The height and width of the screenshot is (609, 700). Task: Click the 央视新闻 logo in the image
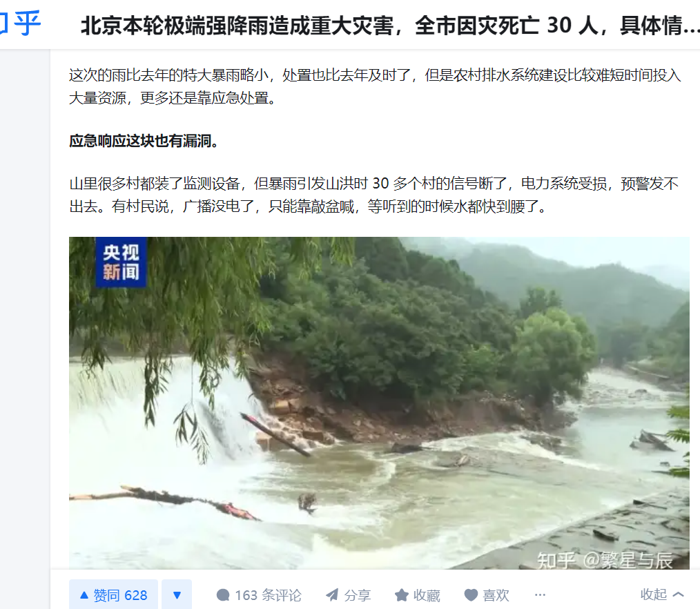pyautogui.click(x=121, y=262)
